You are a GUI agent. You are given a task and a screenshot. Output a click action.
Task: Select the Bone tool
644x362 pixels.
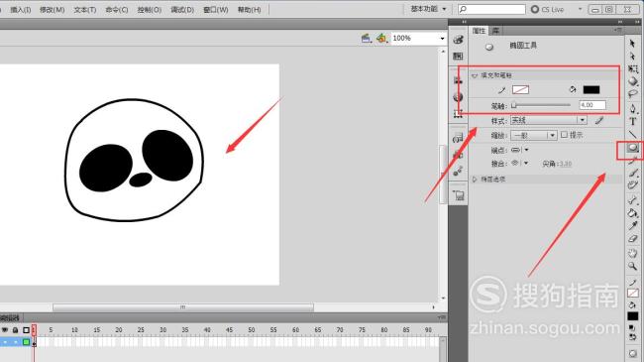[x=633, y=200]
